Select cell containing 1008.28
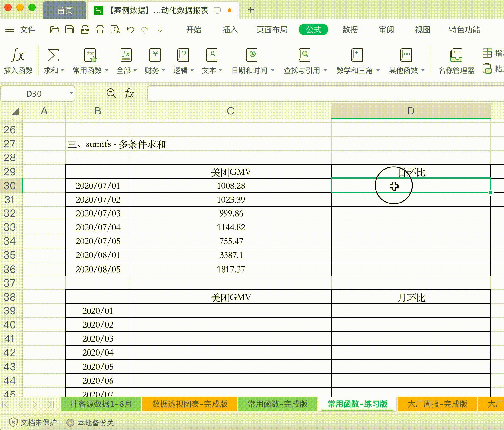Viewport: 504px width, 430px height. pos(231,185)
